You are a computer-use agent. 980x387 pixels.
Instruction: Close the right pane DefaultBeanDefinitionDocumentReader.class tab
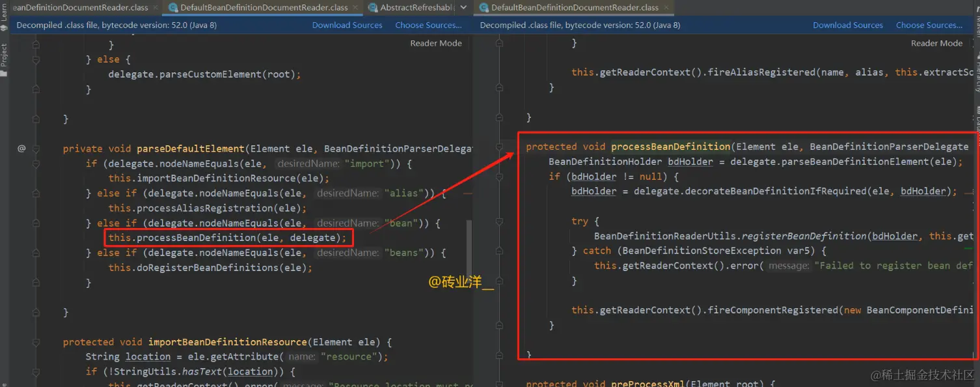tap(666, 8)
